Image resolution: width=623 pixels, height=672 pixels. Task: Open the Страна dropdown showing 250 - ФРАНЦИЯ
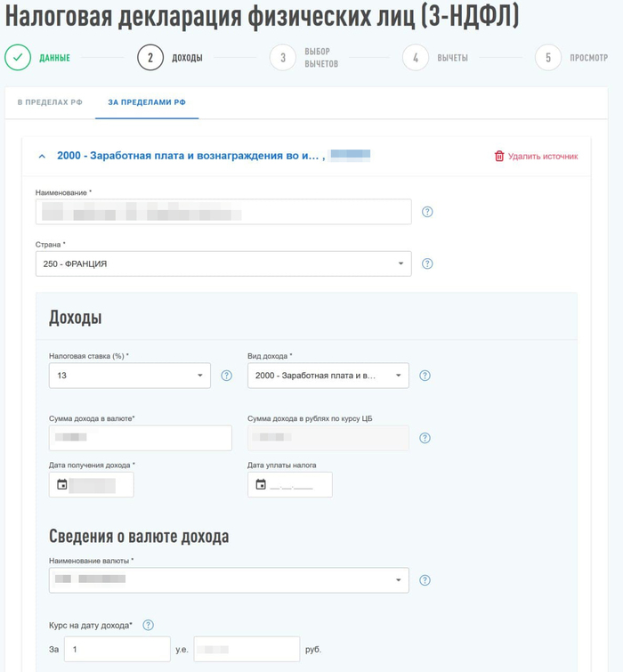[x=223, y=263]
